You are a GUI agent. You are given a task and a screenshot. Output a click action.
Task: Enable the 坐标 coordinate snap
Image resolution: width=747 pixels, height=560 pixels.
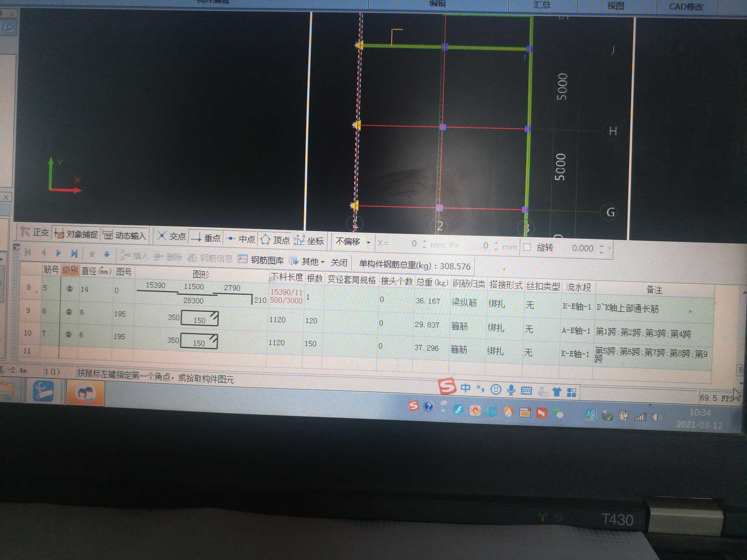[x=309, y=241]
